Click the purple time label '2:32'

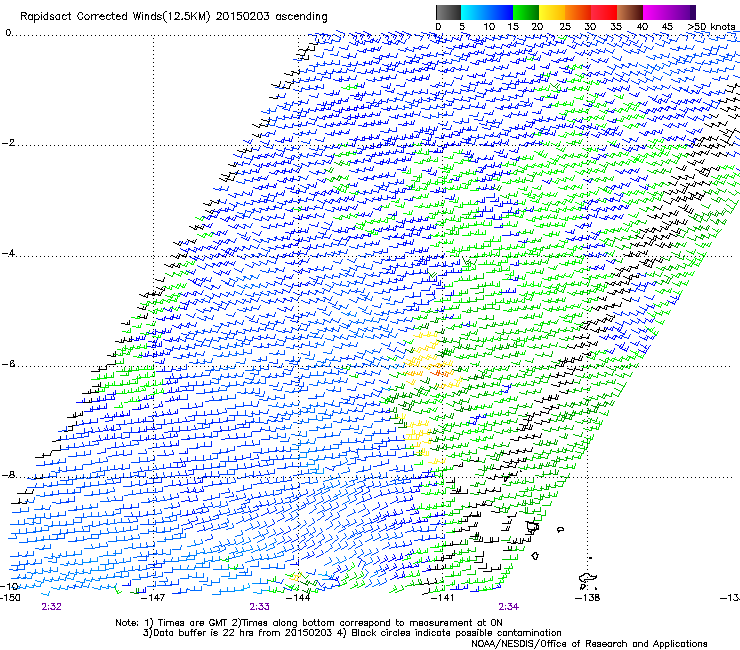(51, 607)
